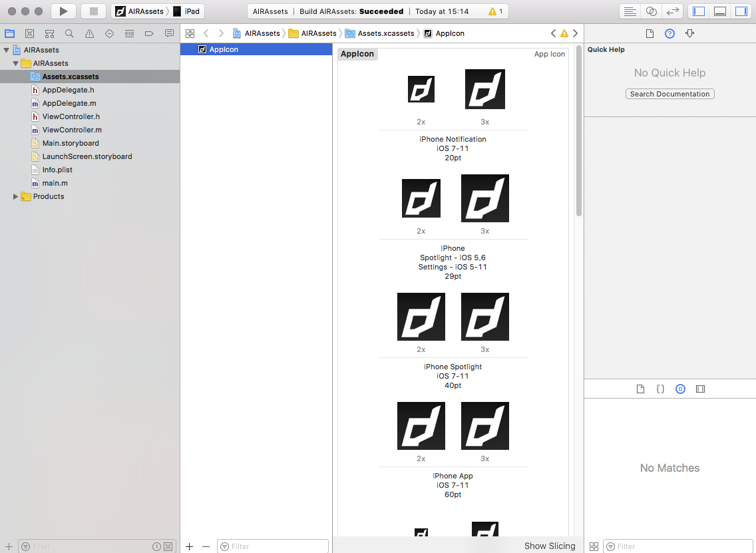Open Code Snippet library
The height and width of the screenshot is (553, 756).
[661, 389]
